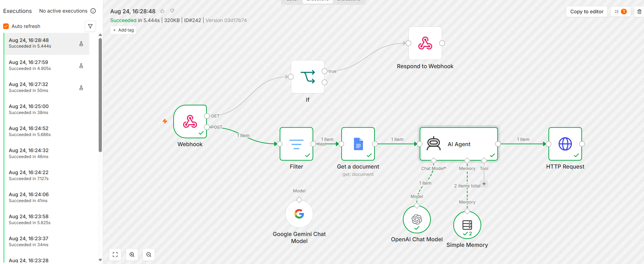Toggle the Auto refresh checkbox

click(6, 26)
